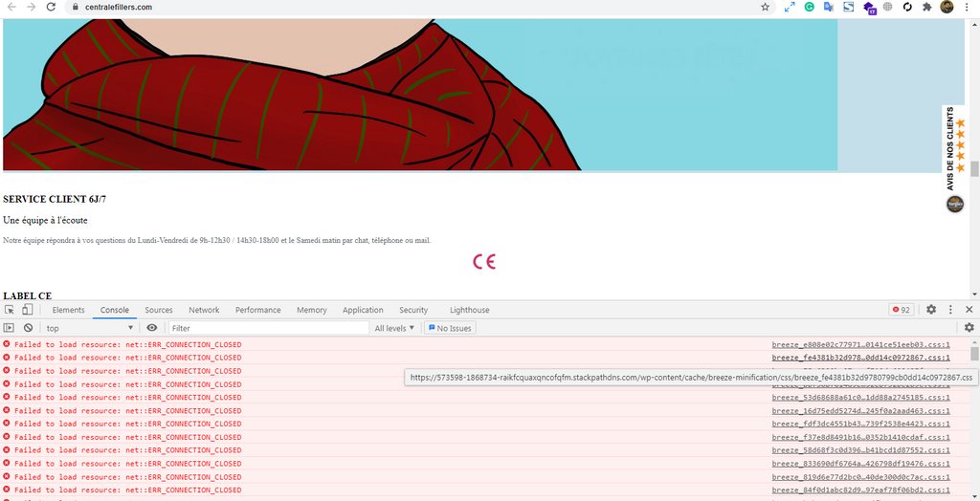Open the All levels dropdown

pyautogui.click(x=394, y=328)
